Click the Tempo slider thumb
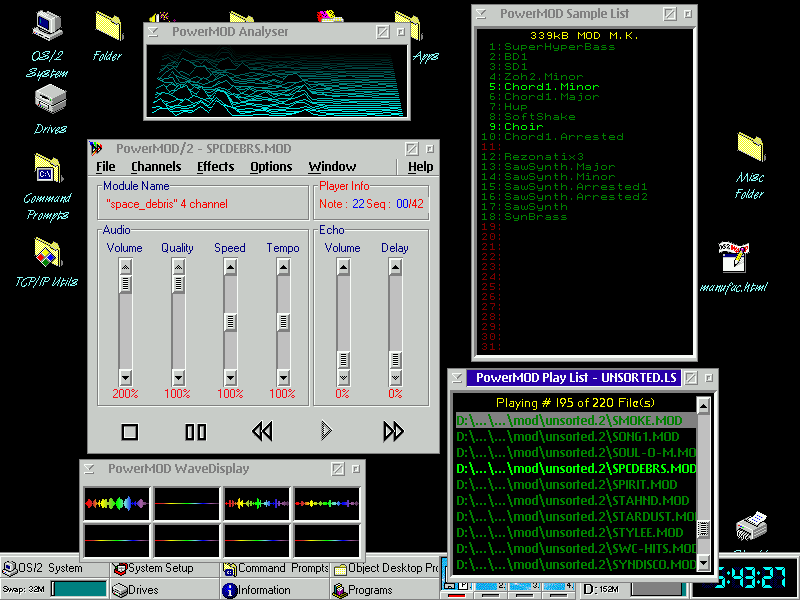 [283, 322]
